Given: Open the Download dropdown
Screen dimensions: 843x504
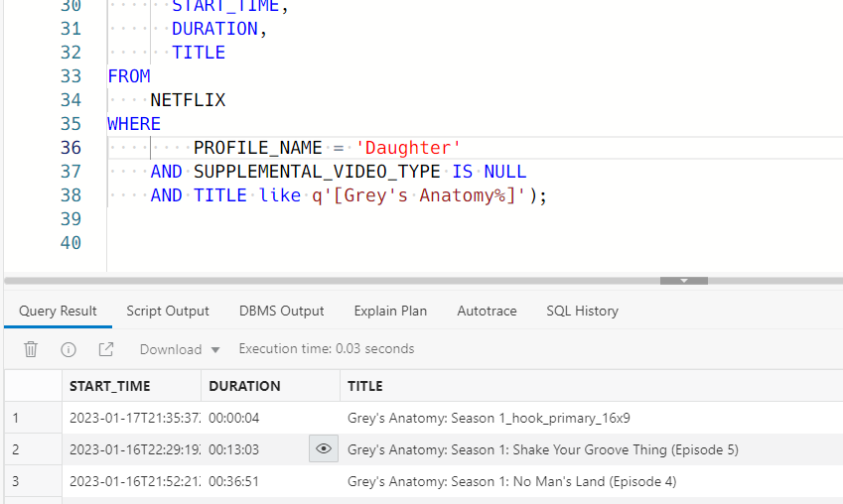Looking at the screenshot, I should coord(180,349).
